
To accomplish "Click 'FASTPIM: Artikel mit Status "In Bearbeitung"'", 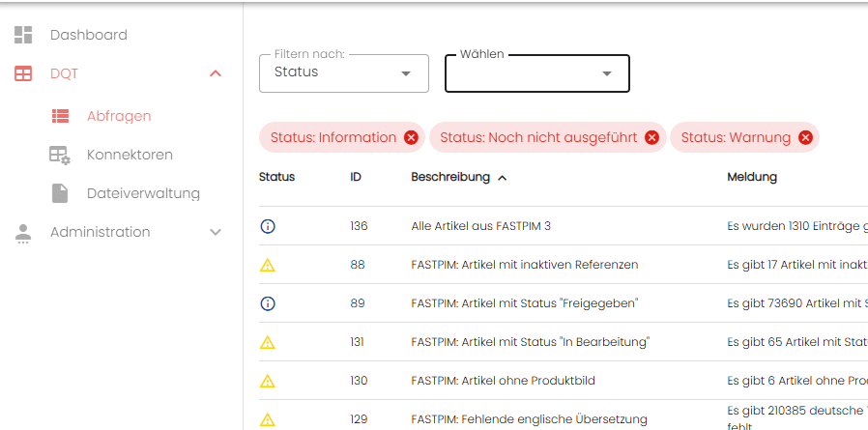I will coord(531,342).
